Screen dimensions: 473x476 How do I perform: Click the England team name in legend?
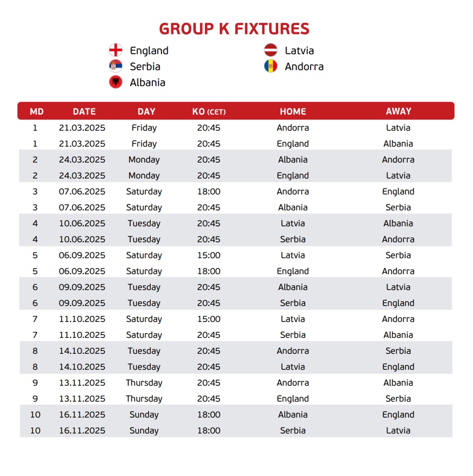149,51
